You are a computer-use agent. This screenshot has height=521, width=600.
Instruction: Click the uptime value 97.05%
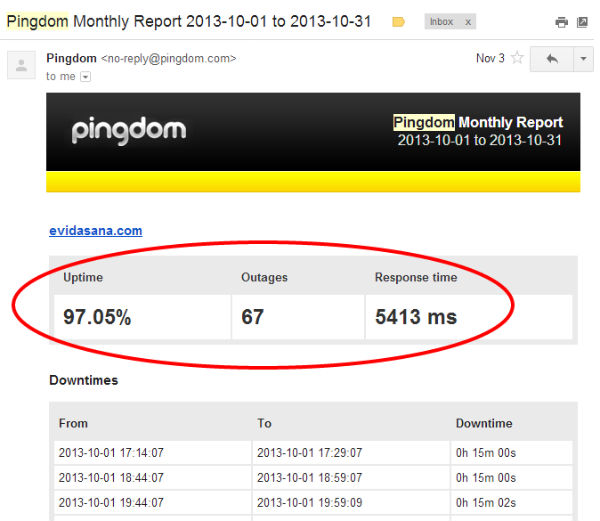click(97, 317)
